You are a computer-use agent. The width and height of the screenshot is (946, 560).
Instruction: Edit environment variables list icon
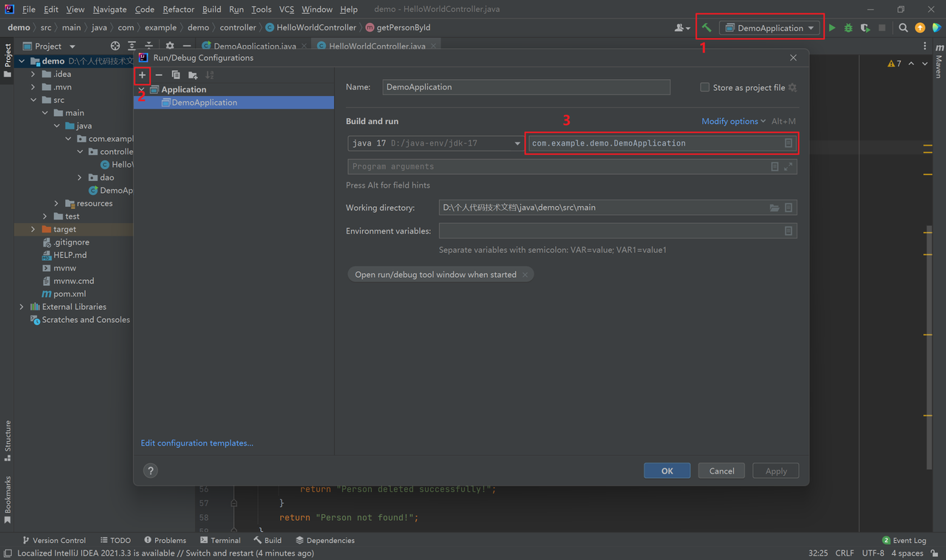coord(789,231)
